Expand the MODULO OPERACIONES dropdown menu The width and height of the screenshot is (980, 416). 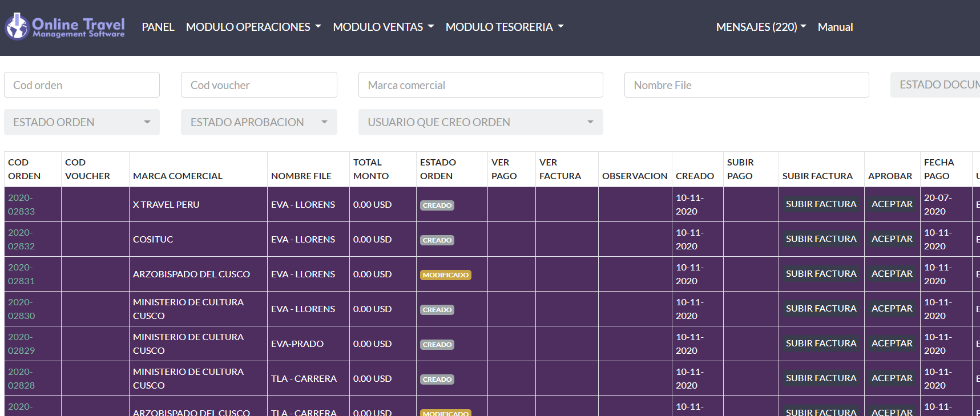[x=253, y=27]
